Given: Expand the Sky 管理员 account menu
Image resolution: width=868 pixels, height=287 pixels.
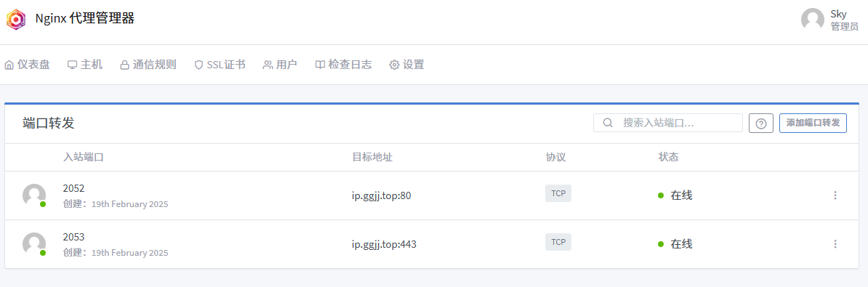Looking at the screenshot, I should (x=829, y=20).
